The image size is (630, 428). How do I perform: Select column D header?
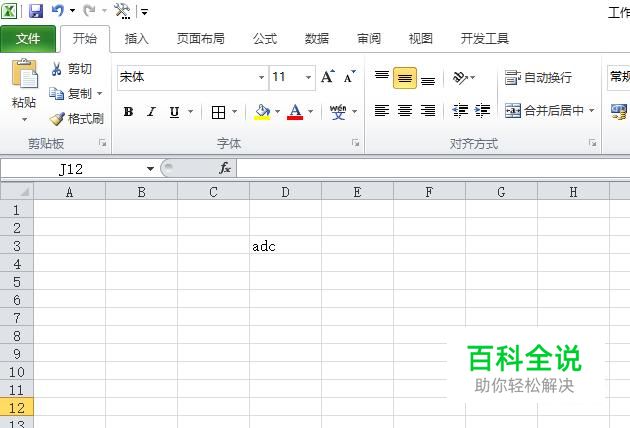click(285, 192)
